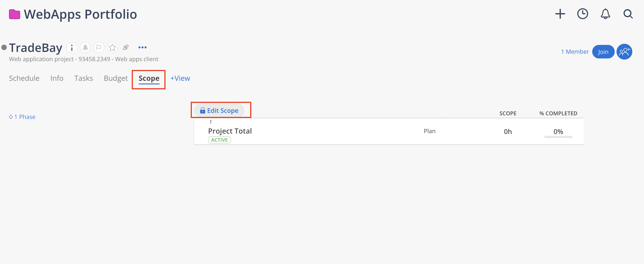Click the search magnifier icon
This screenshot has height=264, width=644.
click(x=628, y=14)
